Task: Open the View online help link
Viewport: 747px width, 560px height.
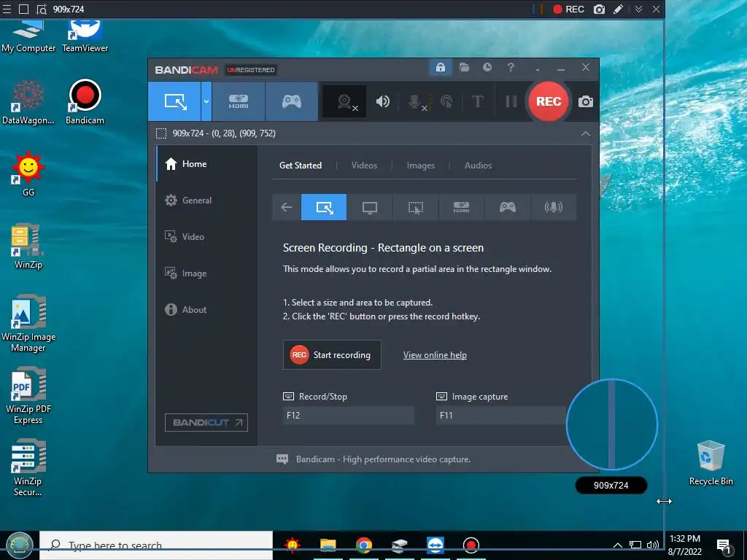Action: point(435,355)
